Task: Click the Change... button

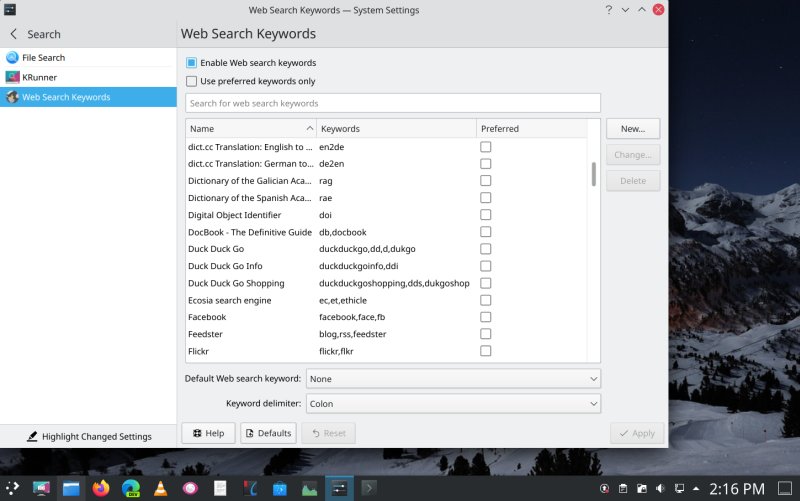Action: point(633,155)
